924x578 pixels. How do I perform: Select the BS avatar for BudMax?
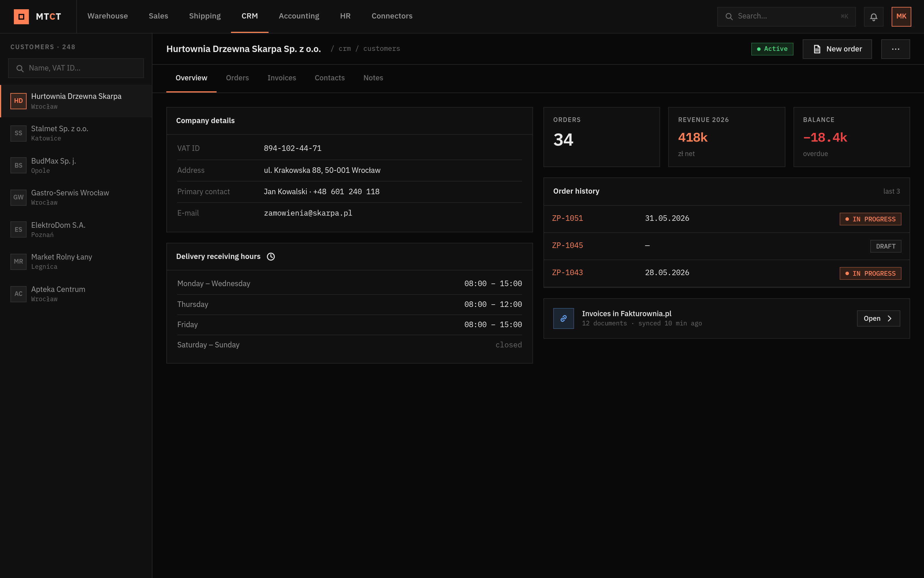[18, 166]
